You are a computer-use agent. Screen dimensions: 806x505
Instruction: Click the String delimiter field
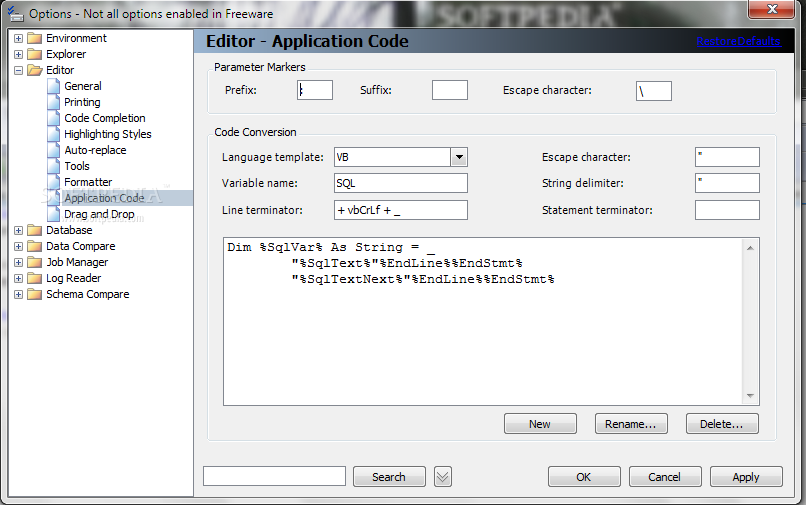point(727,183)
